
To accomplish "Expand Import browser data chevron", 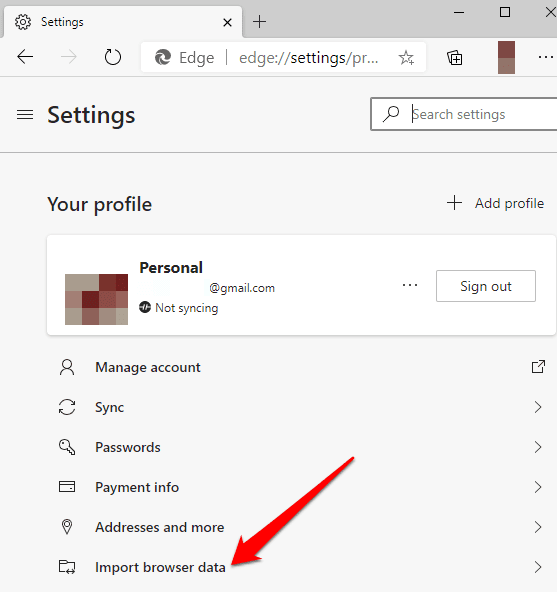I will pyautogui.click(x=538, y=567).
